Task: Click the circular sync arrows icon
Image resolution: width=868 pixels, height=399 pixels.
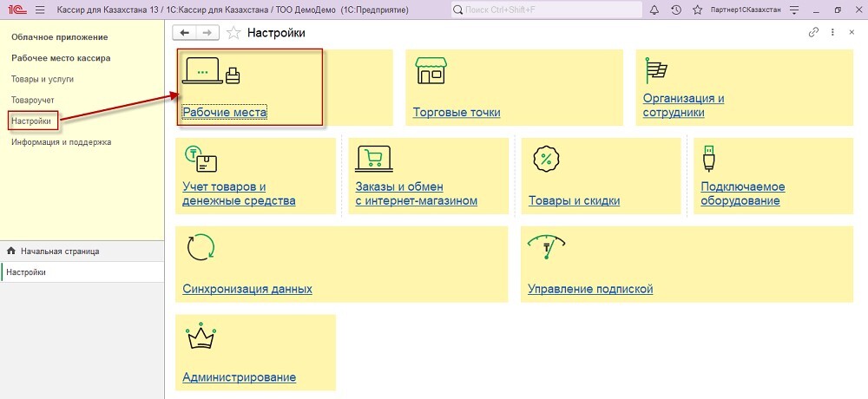Action: pyautogui.click(x=201, y=247)
